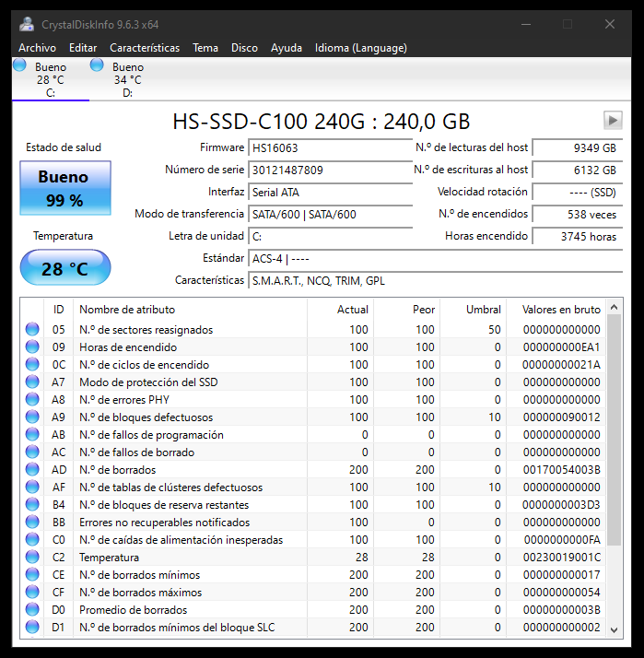Open the Ayuda menu
Screen dimensions: 644x658
[287, 48]
